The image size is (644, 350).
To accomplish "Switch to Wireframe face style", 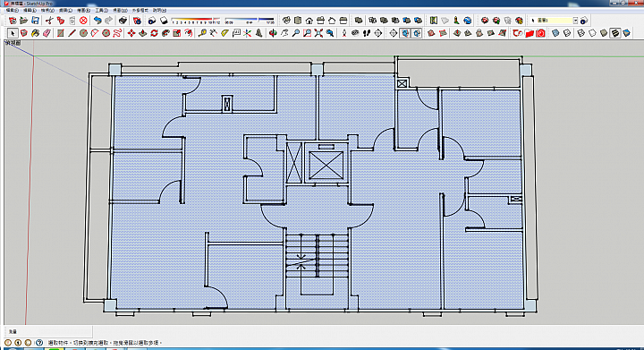I will coord(581,33).
